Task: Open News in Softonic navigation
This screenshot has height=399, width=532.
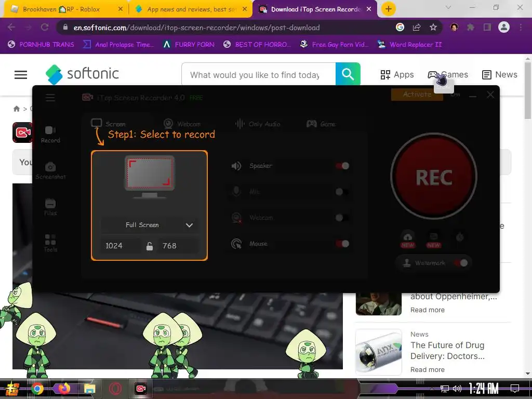Action: click(x=500, y=75)
